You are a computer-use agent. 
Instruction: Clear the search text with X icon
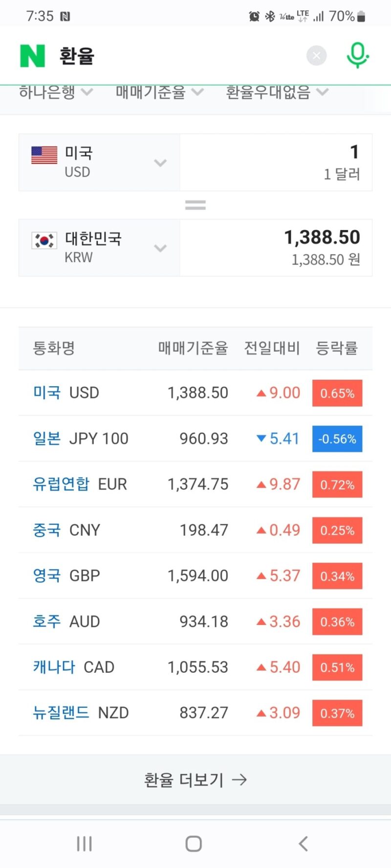[316, 56]
